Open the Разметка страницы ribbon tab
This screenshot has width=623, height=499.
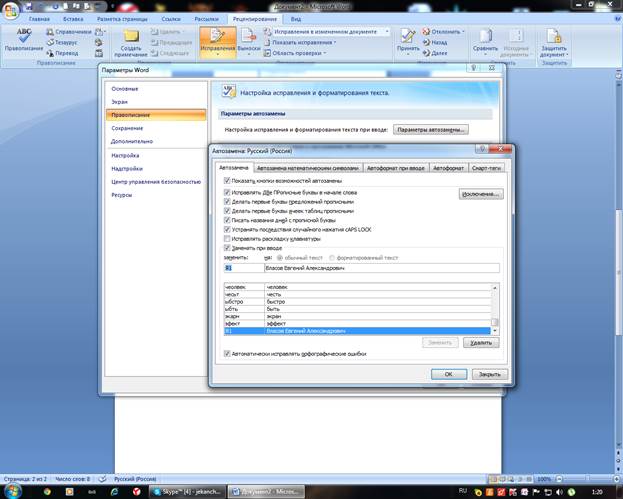click(x=122, y=19)
